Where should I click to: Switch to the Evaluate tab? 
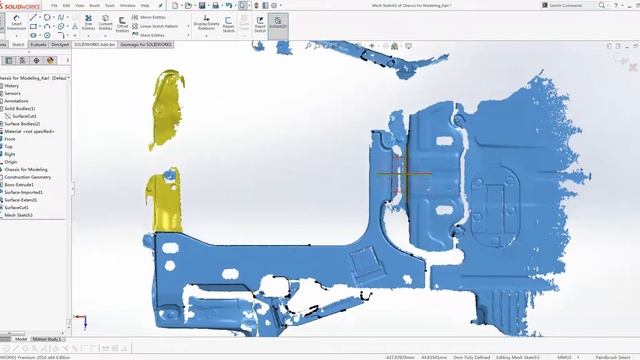tap(38, 44)
